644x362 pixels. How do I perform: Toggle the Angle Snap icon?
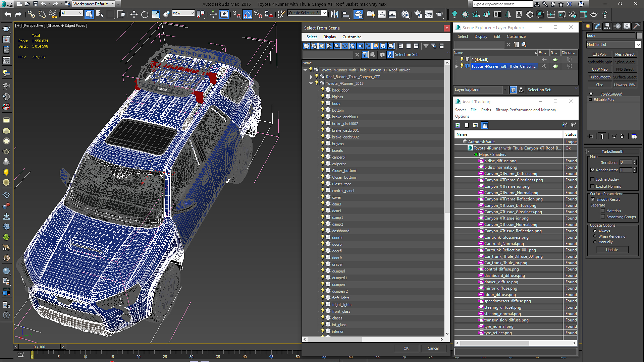tap(248, 14)
